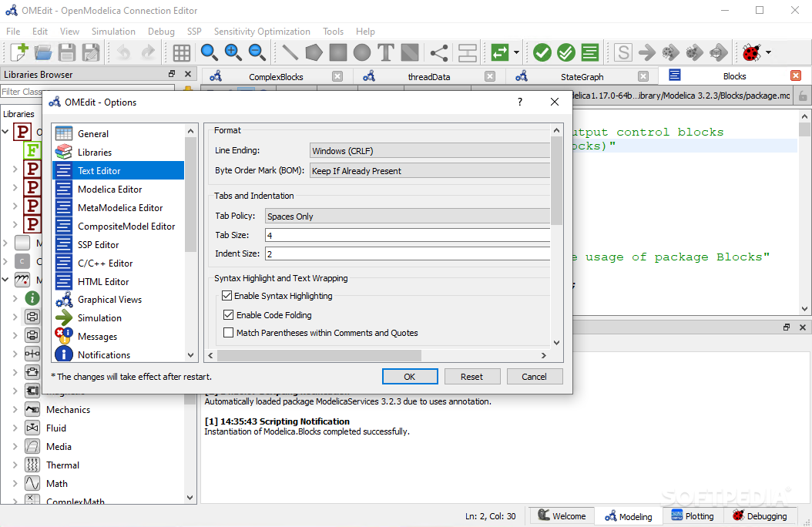812x527 pixels.
Task: Select Simulation options page
Action: pyautogui.click(x=119, y=318)
